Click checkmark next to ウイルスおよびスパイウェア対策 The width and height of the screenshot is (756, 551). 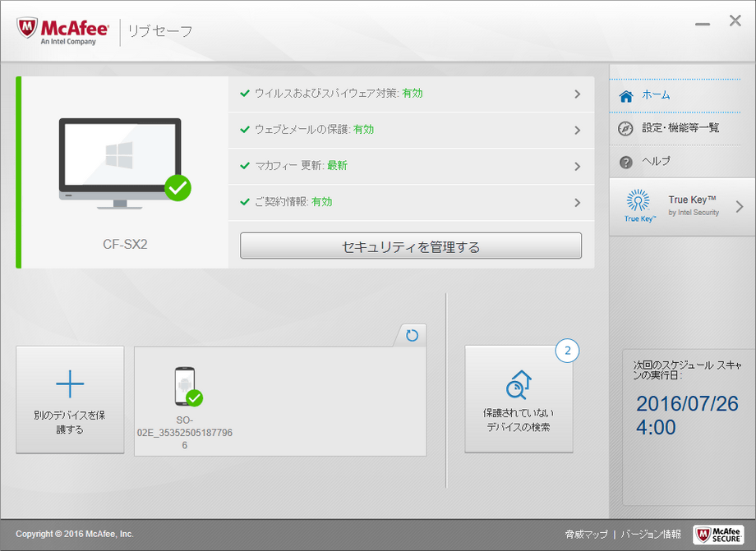click(245, 93)
